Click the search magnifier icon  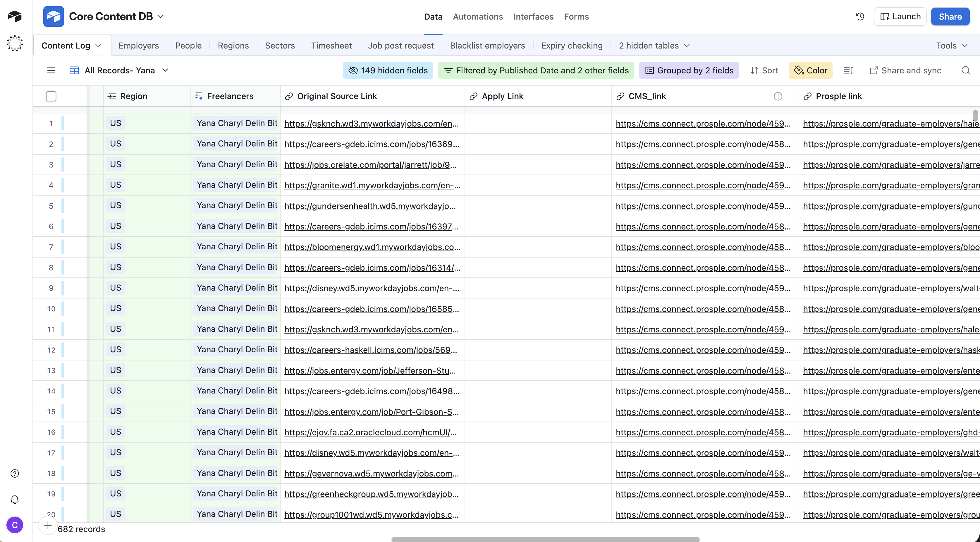click(x=966, y=70)
